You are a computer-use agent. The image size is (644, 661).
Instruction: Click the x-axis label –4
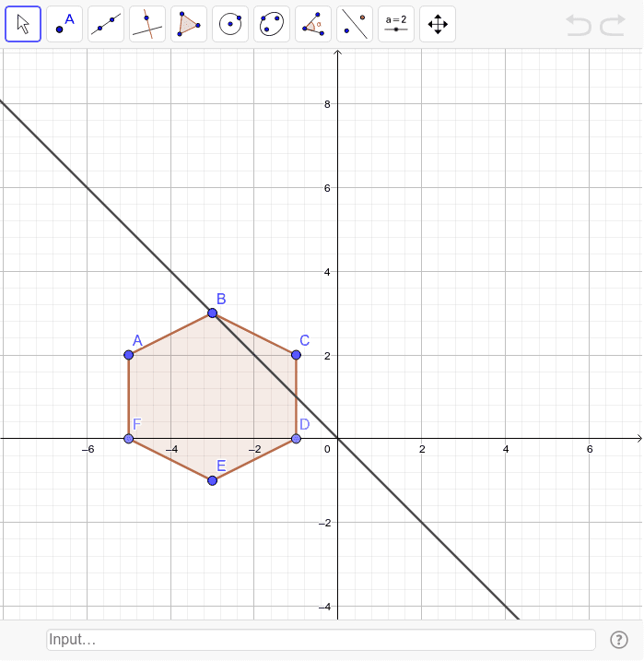click(x=171, y=449)
